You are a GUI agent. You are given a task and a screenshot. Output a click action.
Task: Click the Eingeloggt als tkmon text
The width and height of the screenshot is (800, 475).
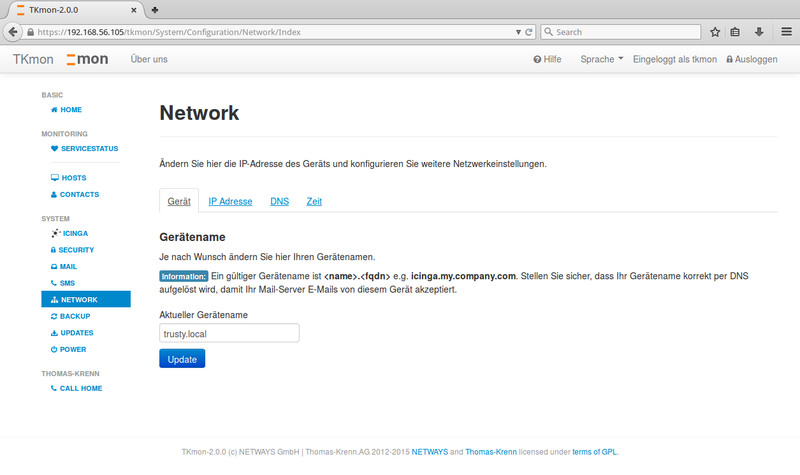[x=675, y=59]
